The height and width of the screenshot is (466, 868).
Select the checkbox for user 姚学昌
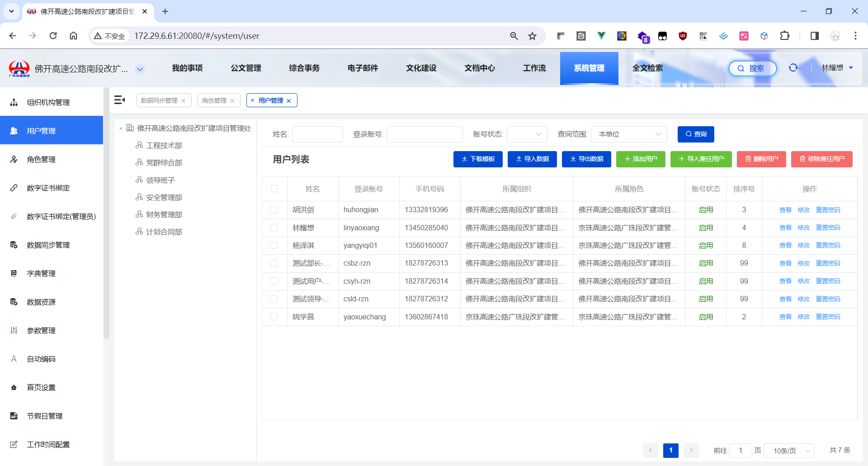point(274,317)
